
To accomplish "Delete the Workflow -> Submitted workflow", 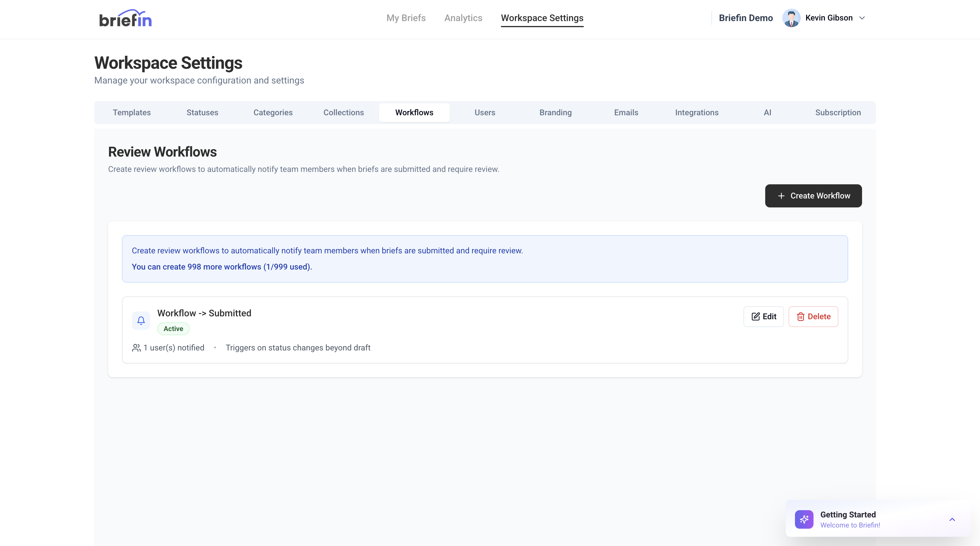I will 813,316.
